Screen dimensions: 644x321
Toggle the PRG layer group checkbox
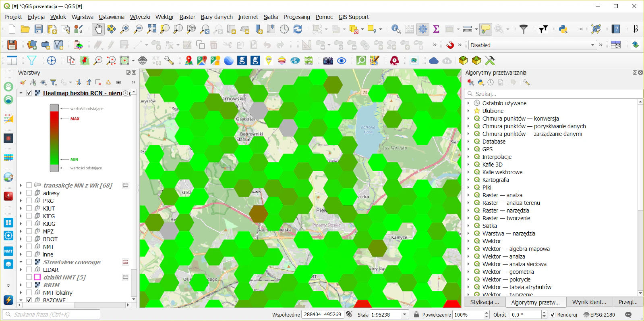tap(29, 201)
